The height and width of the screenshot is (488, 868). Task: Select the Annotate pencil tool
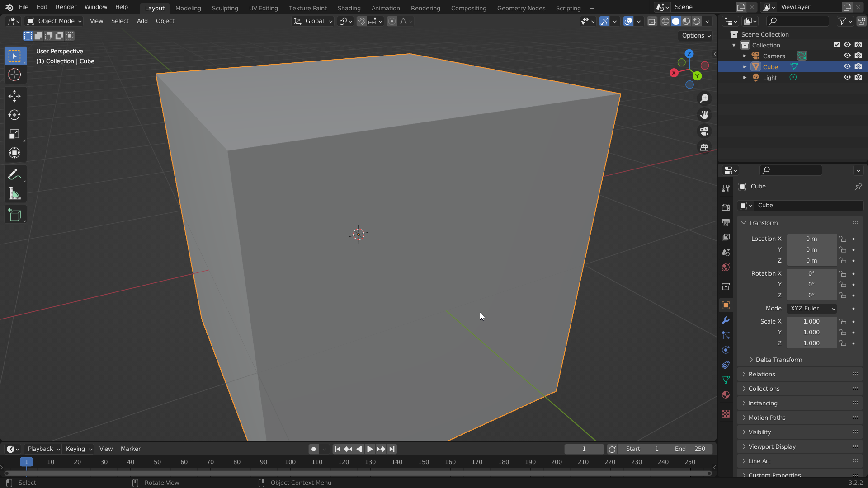tap(14, 174)
